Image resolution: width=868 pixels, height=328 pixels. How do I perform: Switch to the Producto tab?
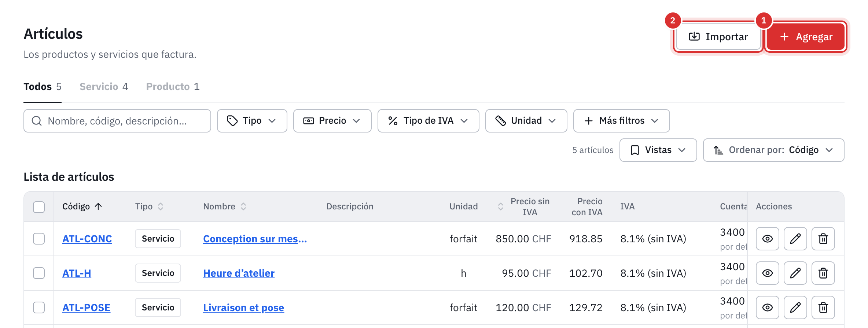pyautogui.click(x=173, y=87)
